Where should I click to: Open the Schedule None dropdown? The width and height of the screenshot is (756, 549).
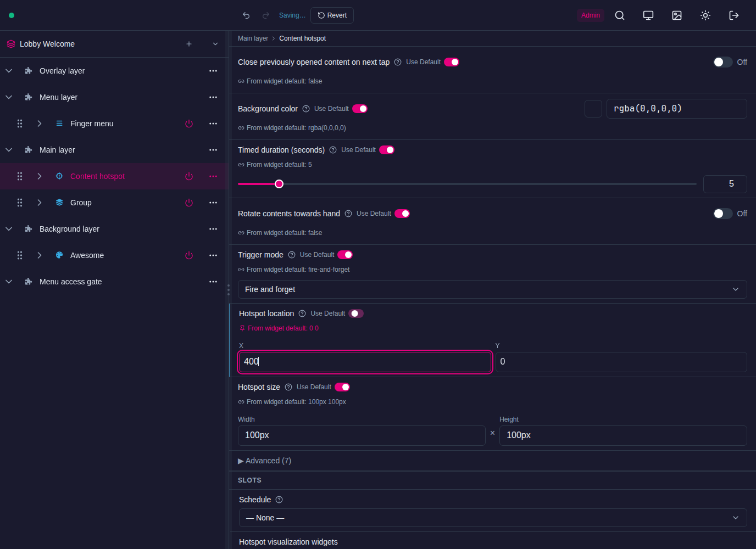493,518
